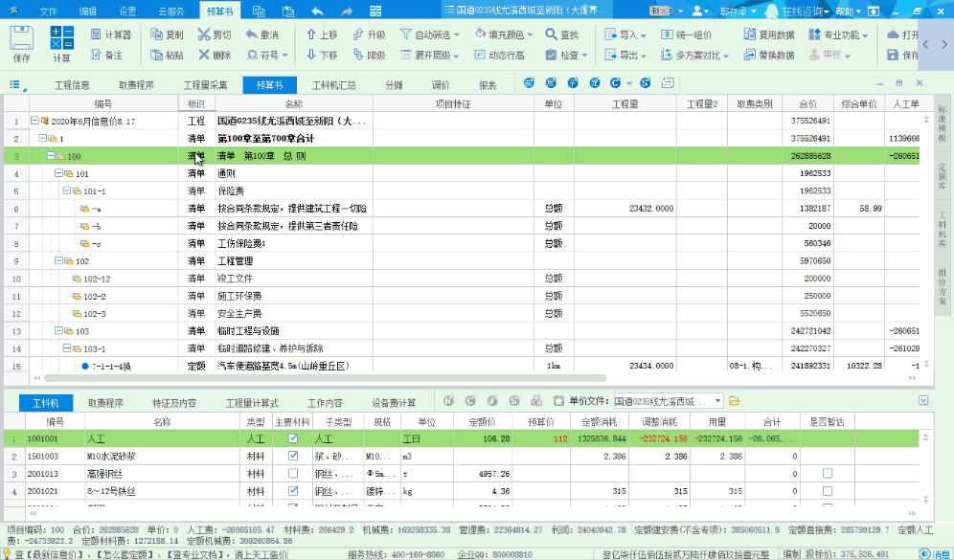This screenshot has width=954, height=560.
Task: Open the 帮助 help menu
Action: (x=848, y=11)
